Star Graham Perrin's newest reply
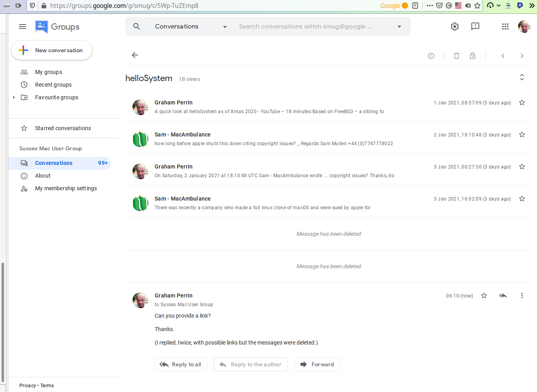 point(484,295)
